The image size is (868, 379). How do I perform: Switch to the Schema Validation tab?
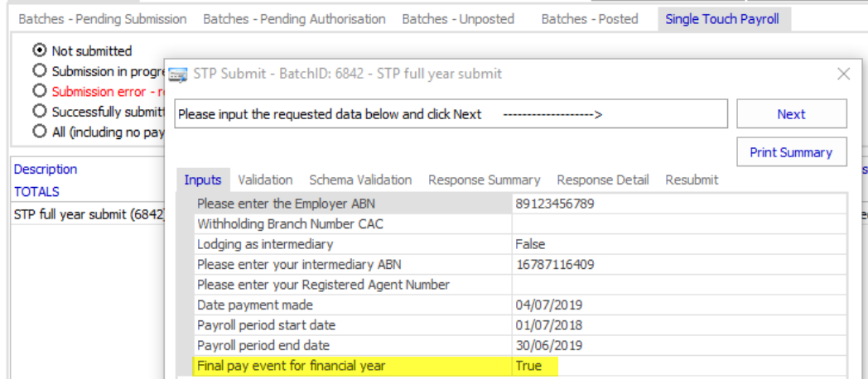360,180
